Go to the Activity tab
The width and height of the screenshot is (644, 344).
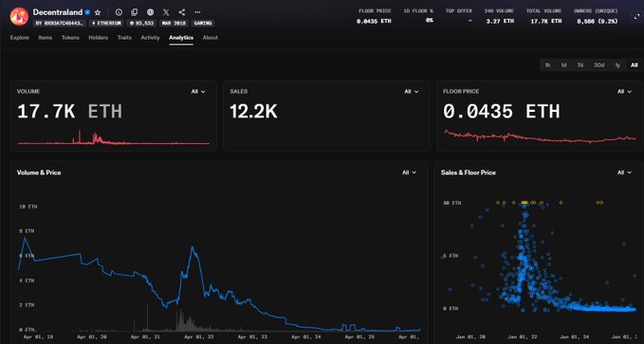(x=150, y=37)
